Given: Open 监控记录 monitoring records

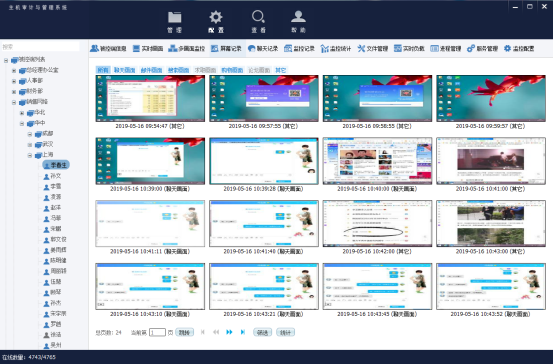Looking at the screenshot, I should tap(299, 49).
